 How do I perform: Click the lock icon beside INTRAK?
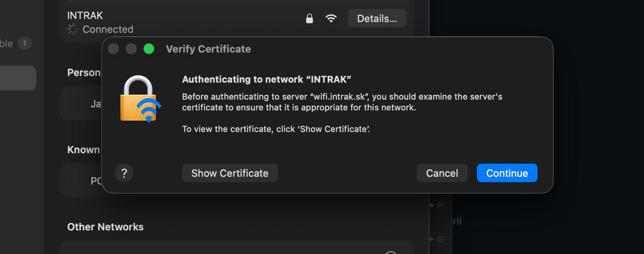pyautogui.click(x=309, y=19)
